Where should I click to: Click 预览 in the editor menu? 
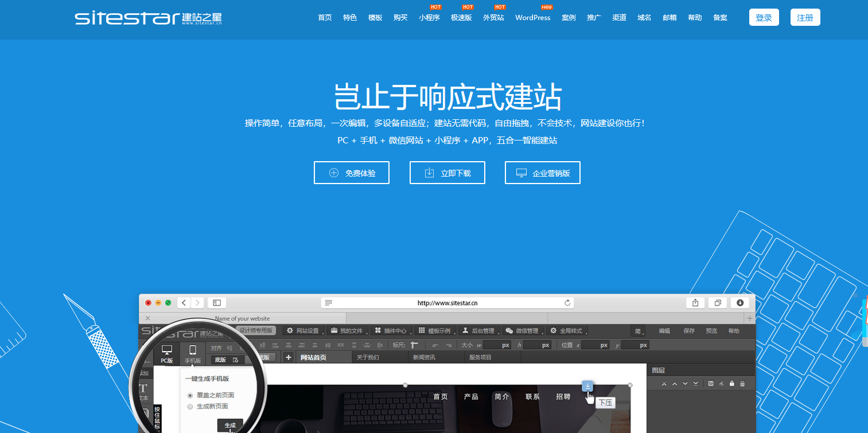coord(711,331)
